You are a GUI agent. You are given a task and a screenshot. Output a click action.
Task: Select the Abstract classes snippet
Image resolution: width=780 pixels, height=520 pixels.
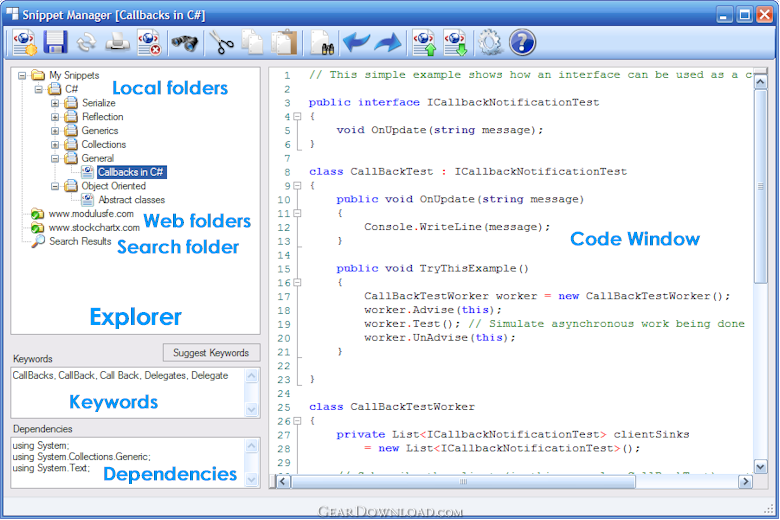point(131,200)
